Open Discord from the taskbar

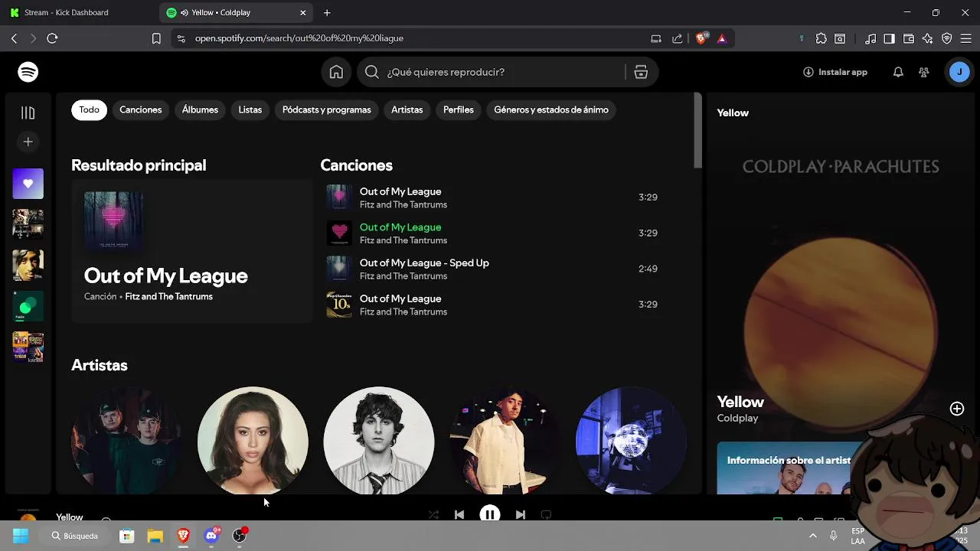211,536
